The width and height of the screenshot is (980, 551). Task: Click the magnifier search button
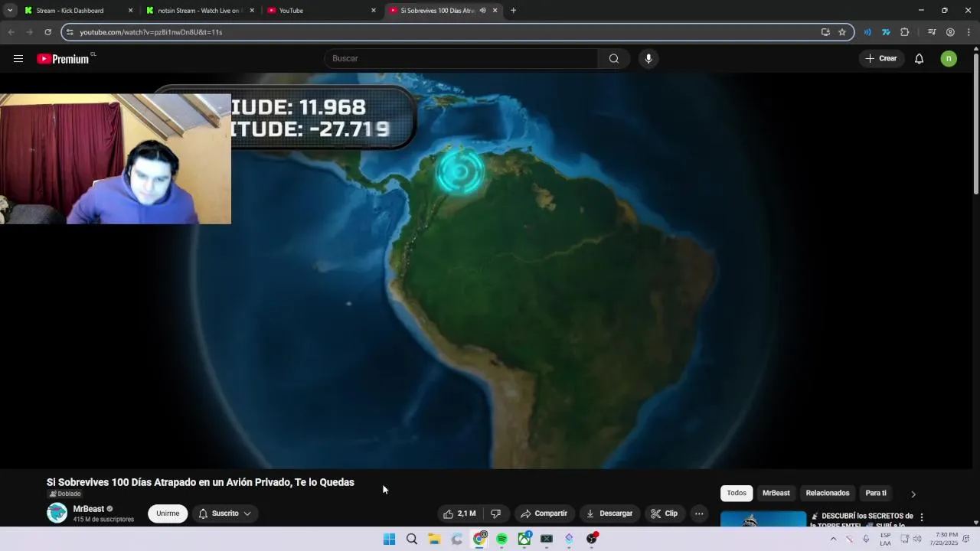click(614, 59)
